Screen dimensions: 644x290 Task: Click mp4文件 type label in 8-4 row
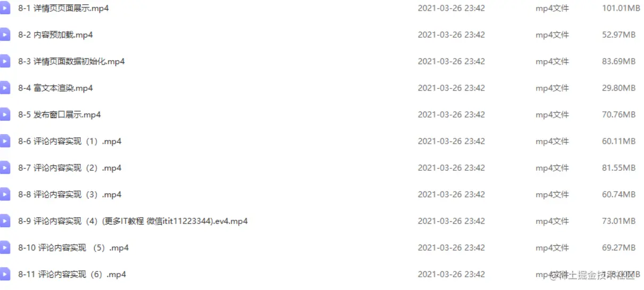tap(552, 88)
